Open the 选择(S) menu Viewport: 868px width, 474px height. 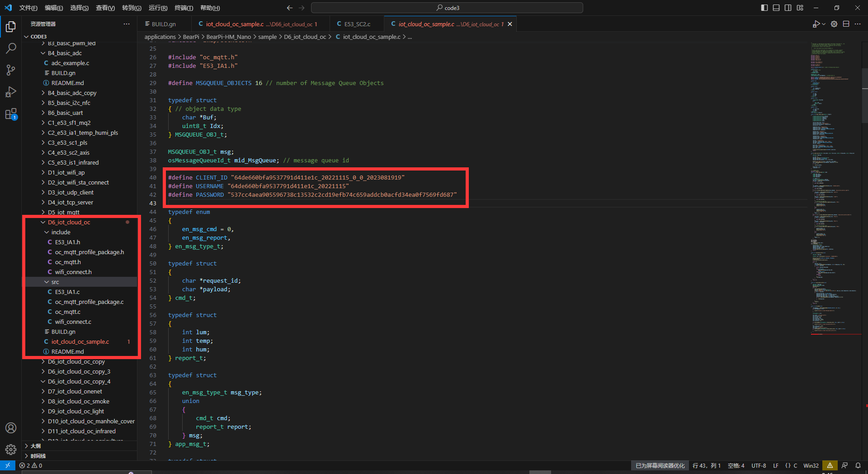[79, 8]
